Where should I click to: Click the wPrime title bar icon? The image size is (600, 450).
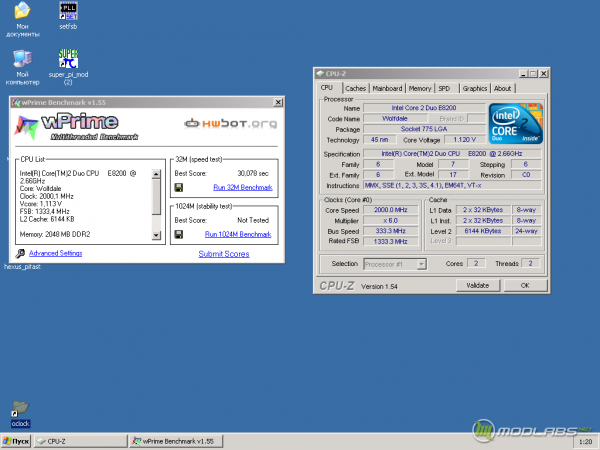16,103
